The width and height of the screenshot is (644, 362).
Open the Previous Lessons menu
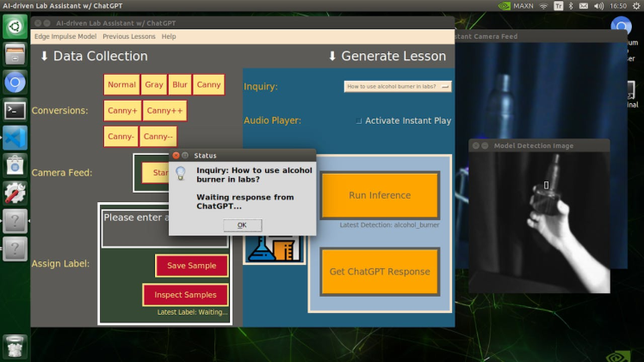pyautogui.click(x=129, y=36)
